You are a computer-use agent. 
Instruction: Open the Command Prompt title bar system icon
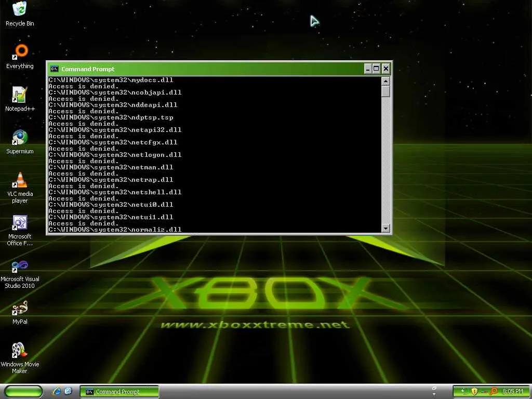click(54, 69)
